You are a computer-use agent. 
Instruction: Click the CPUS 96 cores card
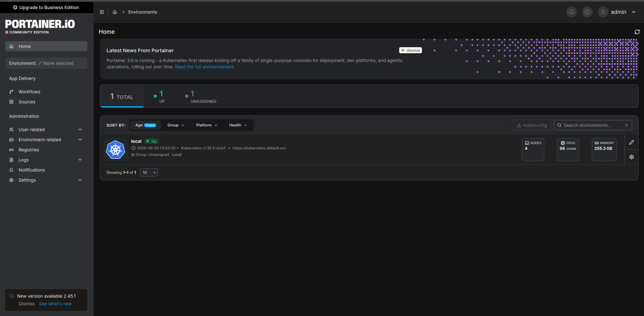568,149
